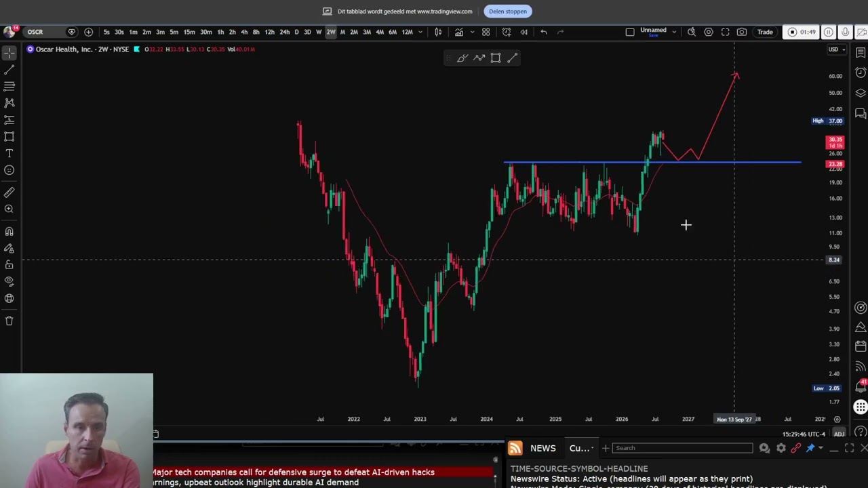
Task: Undo the last chart action
Action: coord(544,32)
